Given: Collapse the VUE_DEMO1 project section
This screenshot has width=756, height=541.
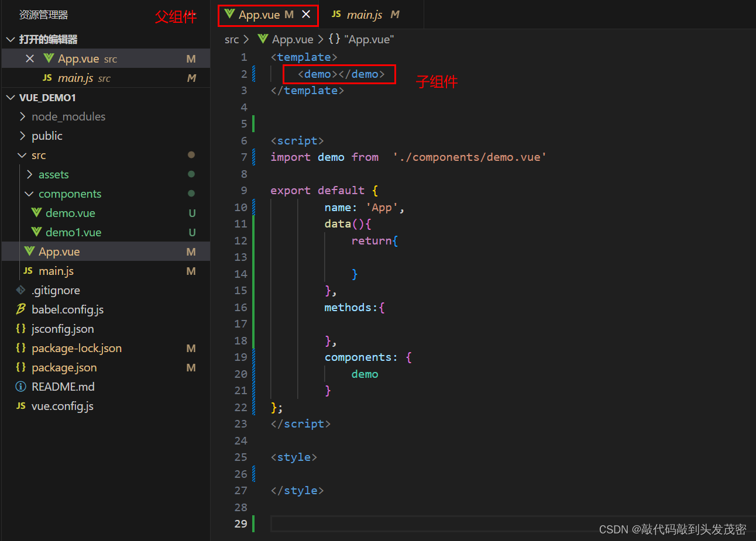Looking at the screenshot, I should pyautogui.click(x=10, y=97).
